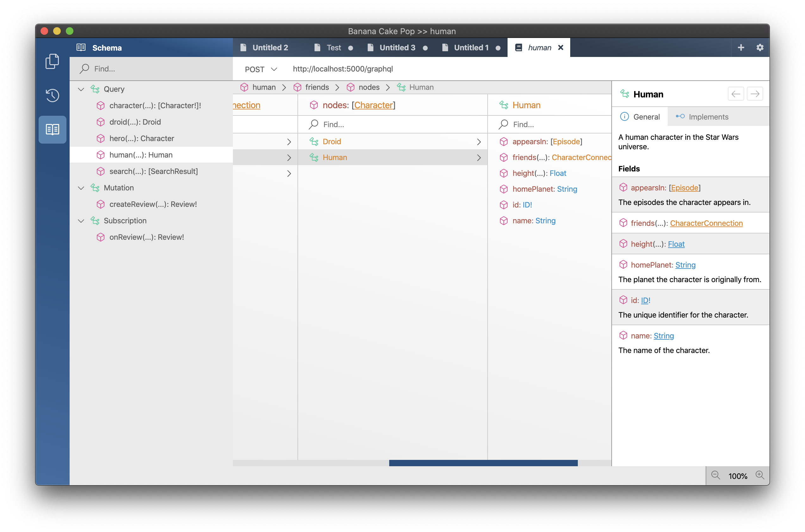Click the zoom in magnifier icon
The height and width of the screenshot is (532, 805).
tap(759, 475)
